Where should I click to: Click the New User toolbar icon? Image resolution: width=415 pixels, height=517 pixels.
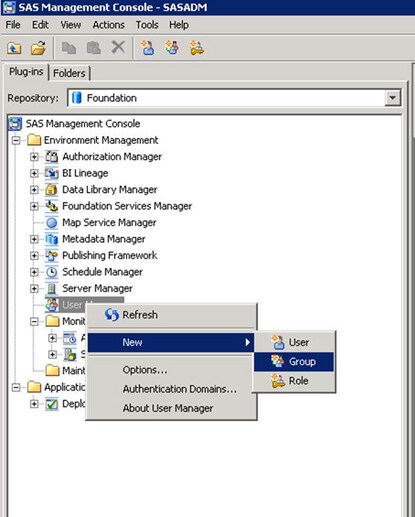[148, 48]
